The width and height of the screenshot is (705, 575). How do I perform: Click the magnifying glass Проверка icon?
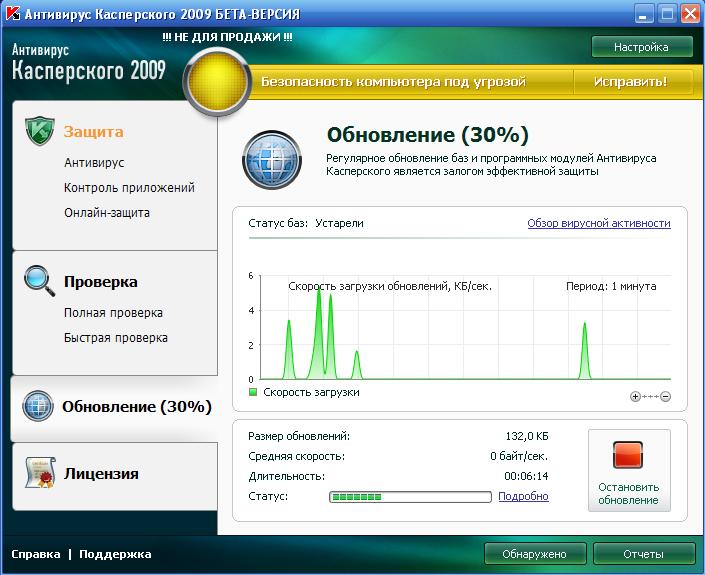[39, 281]
